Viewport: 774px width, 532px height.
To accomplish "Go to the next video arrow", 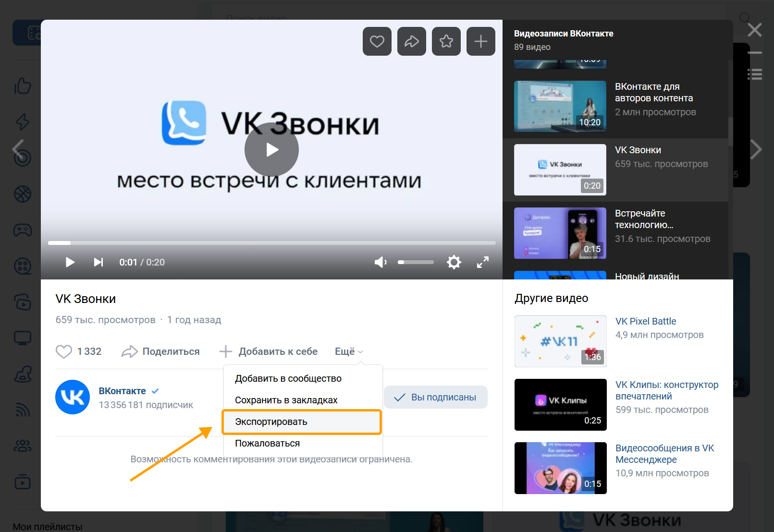I will [x=756, y=149].
